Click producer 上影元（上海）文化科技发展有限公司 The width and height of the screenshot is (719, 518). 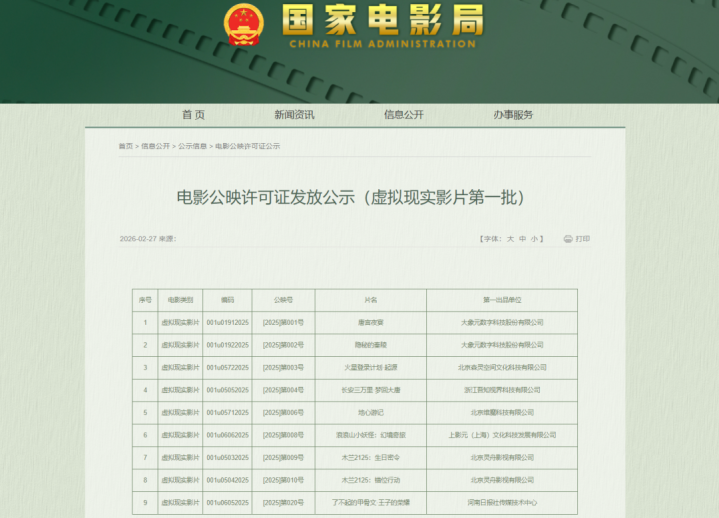coord(502,435)
